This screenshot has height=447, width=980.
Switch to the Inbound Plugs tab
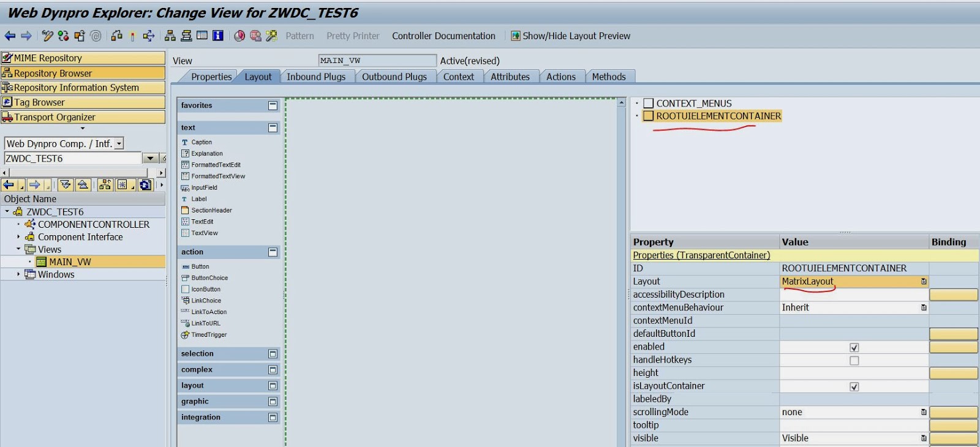[316, 77]
